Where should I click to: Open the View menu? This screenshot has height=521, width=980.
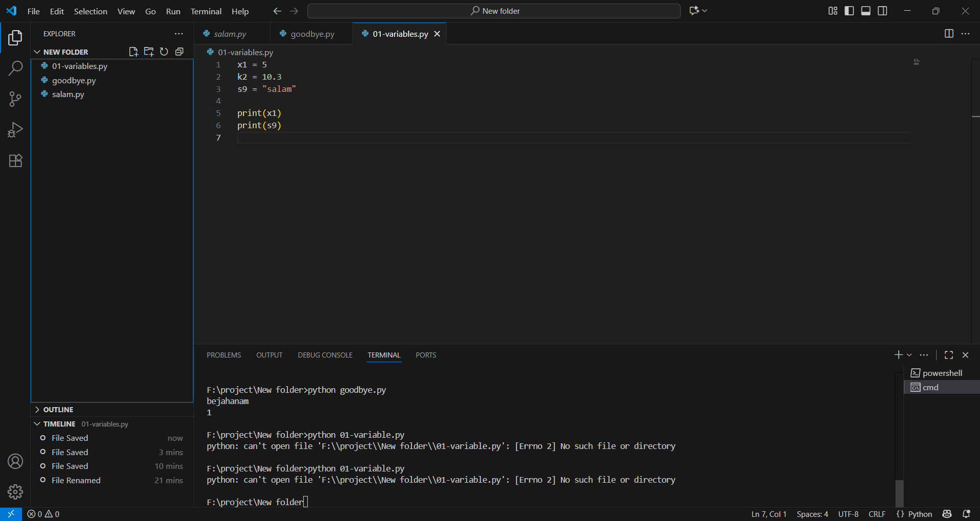126,11
